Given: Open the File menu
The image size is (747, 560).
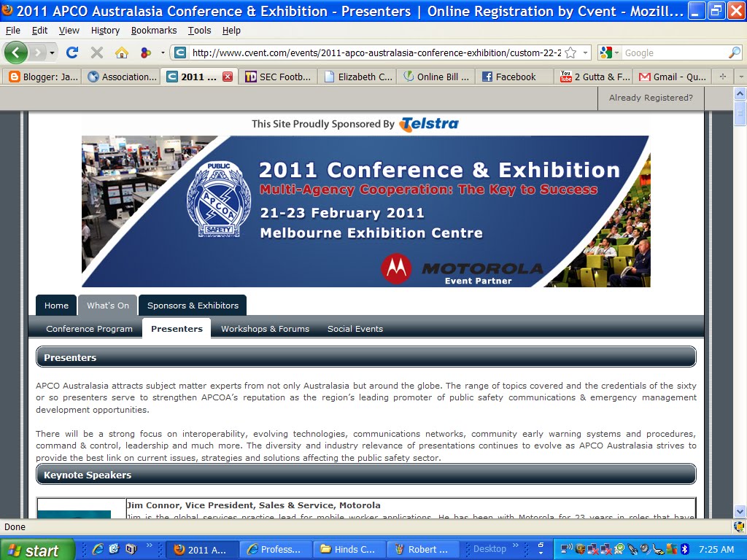Looking at the screenshot, I should 13,31.
